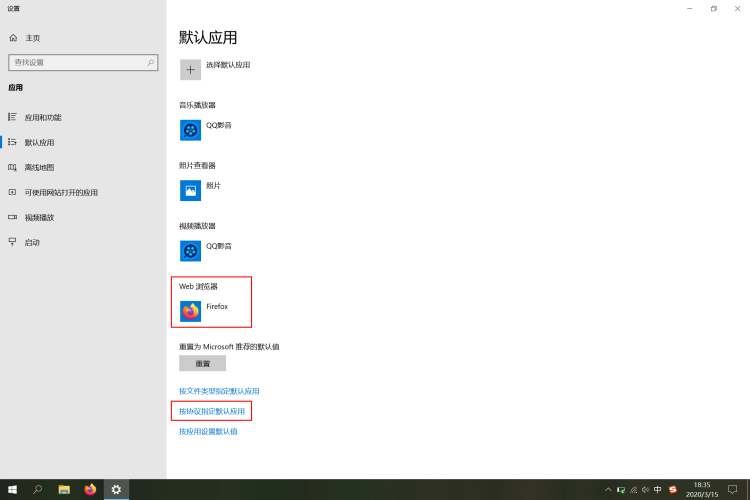Open taskbar search magnifier
This screenshot has width=750, height=500.
[37, 489]
